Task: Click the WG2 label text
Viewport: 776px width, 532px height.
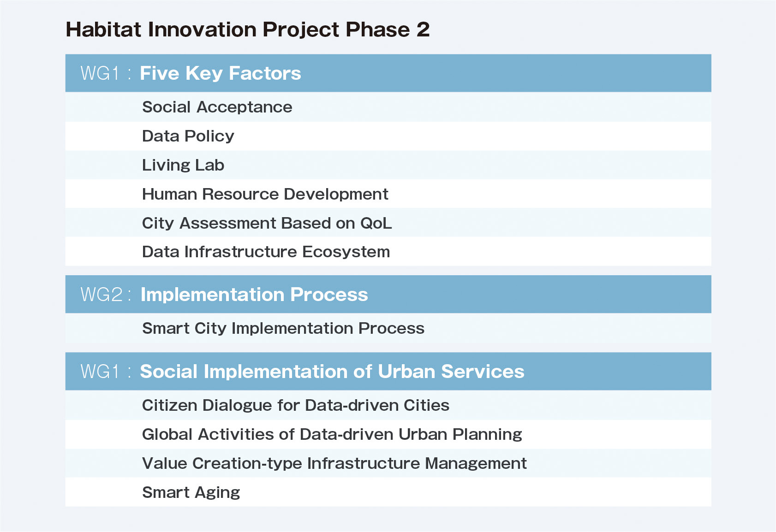Action: (102, 295)
